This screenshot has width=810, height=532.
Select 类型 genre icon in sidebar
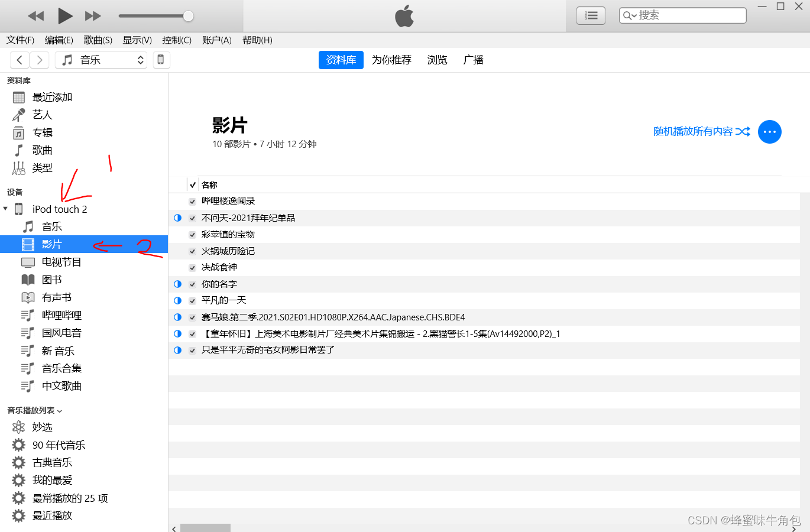(19, 168)
